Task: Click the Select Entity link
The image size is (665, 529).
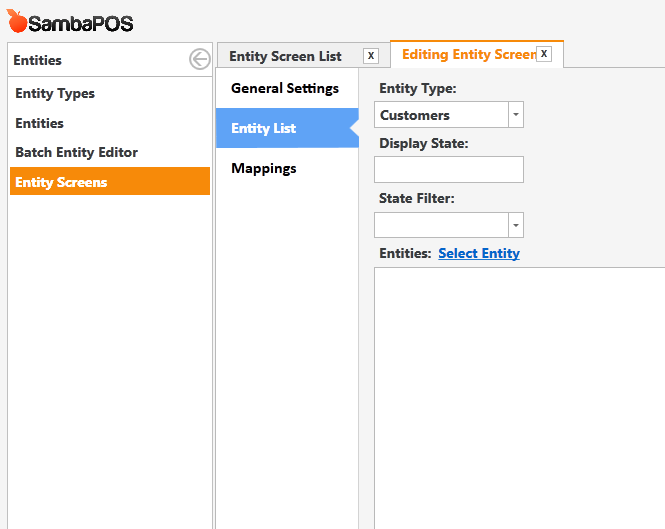Action: pyautogui.click(x=479, y=253)
